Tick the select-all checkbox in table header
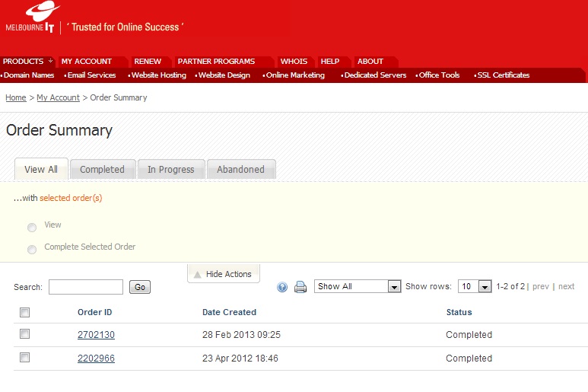This screenshot has width=588, height=392. point(25,312)
